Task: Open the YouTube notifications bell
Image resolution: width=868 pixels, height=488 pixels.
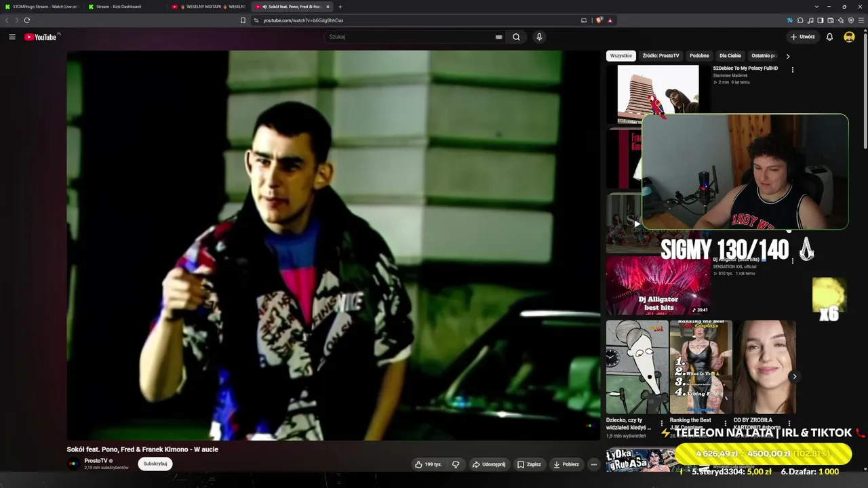Action: pyautogui.click(x=829, y=37)
